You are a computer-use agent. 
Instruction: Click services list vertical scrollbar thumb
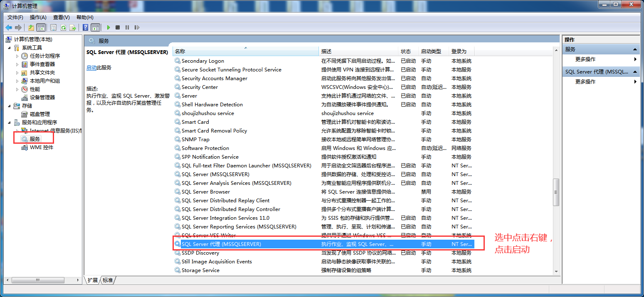click(x=556, y=192)
